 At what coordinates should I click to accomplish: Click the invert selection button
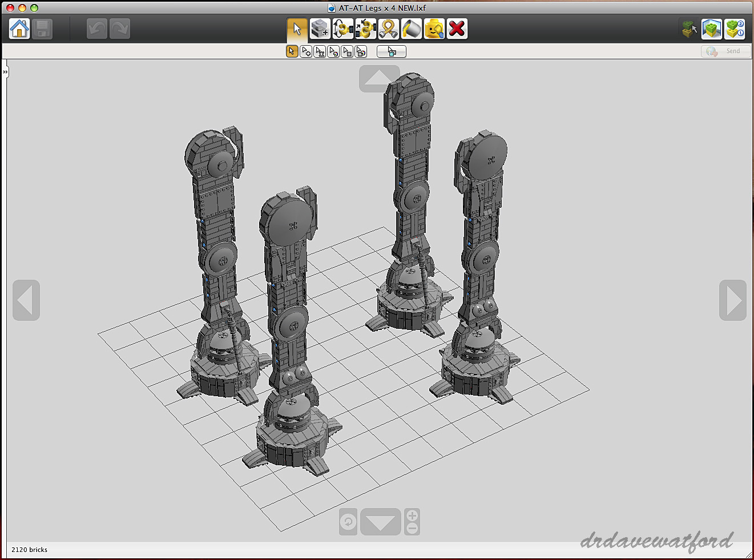tap(392, 51)
